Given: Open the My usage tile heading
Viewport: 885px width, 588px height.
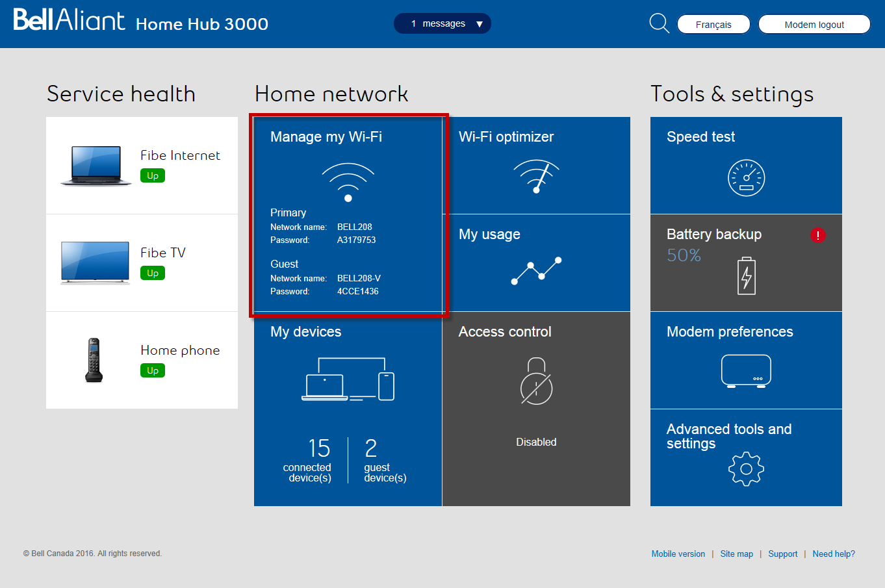Looking at the screenshot, I should (x=489, y=234).
